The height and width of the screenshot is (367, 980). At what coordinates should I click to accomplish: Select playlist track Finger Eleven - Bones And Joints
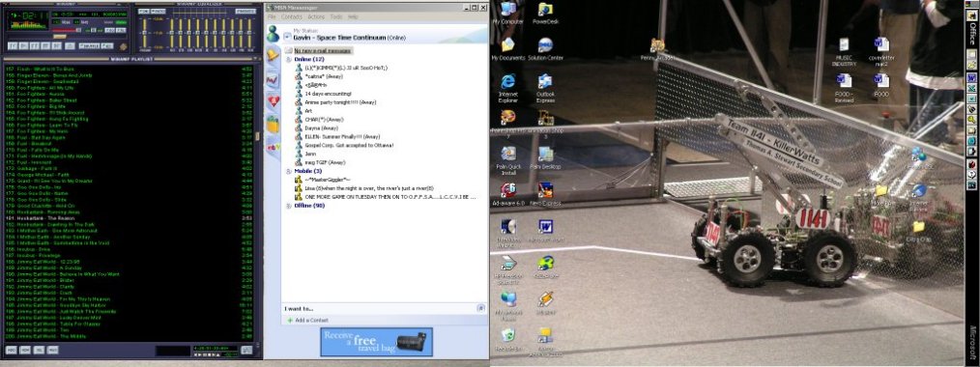129,75
